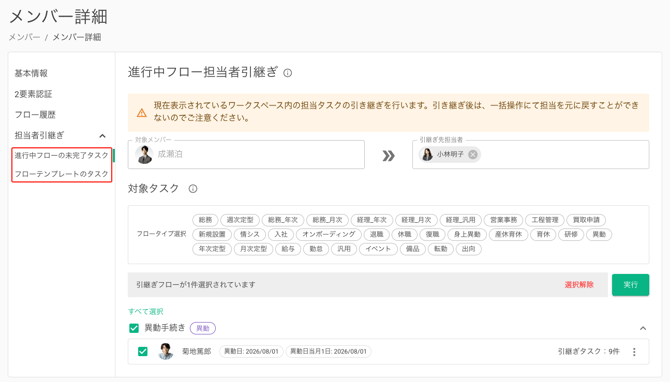The image size is (670, 382).
Task: Open the フロー履歴 sidebar item
Action: pos(35,115)
